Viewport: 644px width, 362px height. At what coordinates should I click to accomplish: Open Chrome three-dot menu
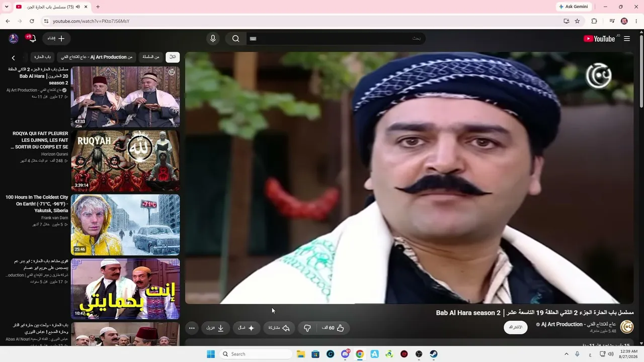(636, 21)
